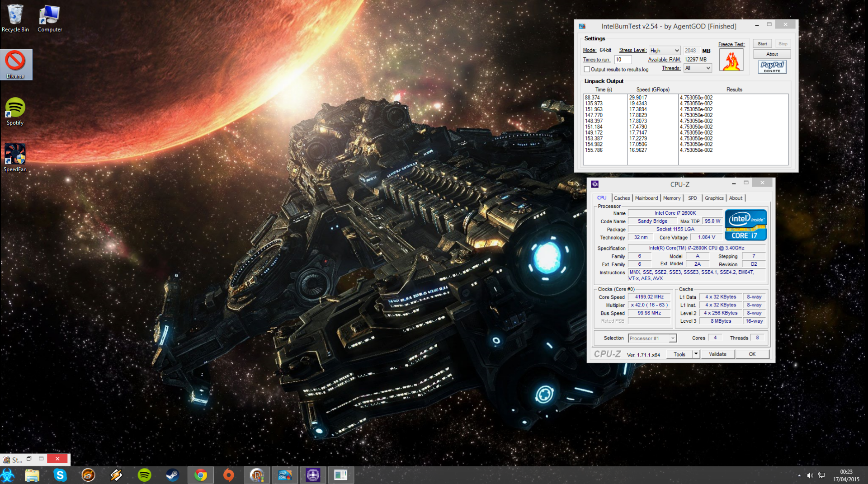Switch to the CPU tab in CPU-Z
The image size is (868, 484).
(602, 198)
